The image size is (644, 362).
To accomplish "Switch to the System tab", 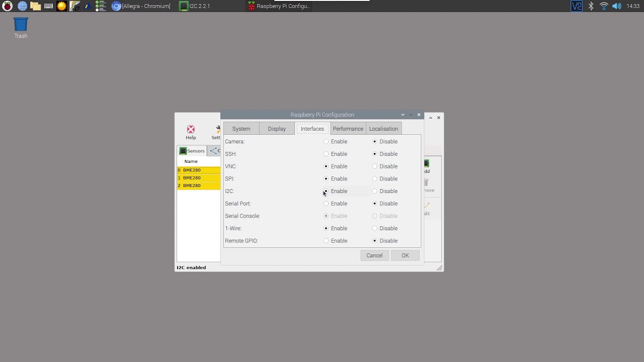I will pos(241,129).
